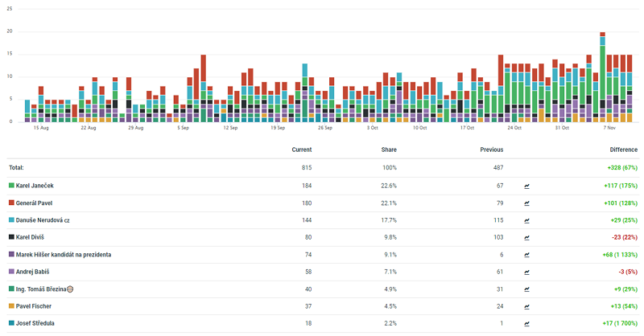644x336 pixels.
Task: Click the green swatch beside Karel Janeček
Action: click(11, 186)
